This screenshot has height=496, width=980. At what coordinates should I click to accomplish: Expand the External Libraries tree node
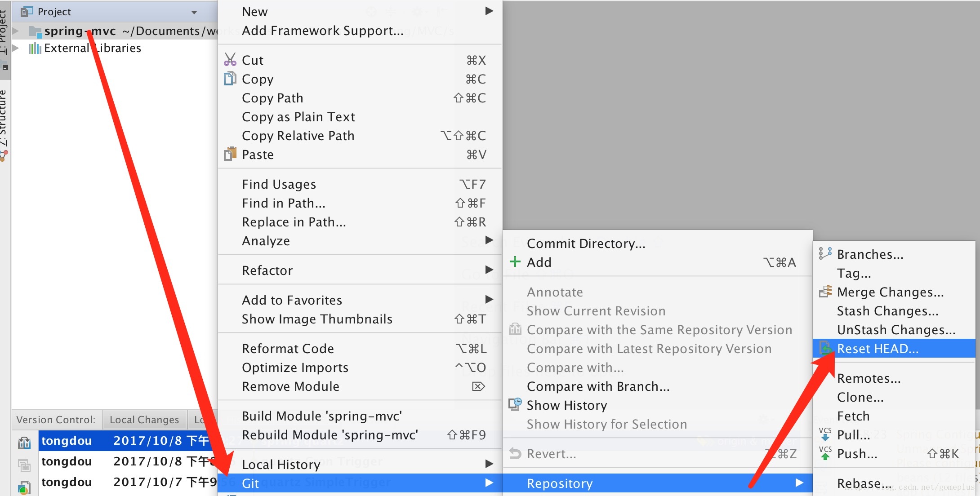[16, 48]
